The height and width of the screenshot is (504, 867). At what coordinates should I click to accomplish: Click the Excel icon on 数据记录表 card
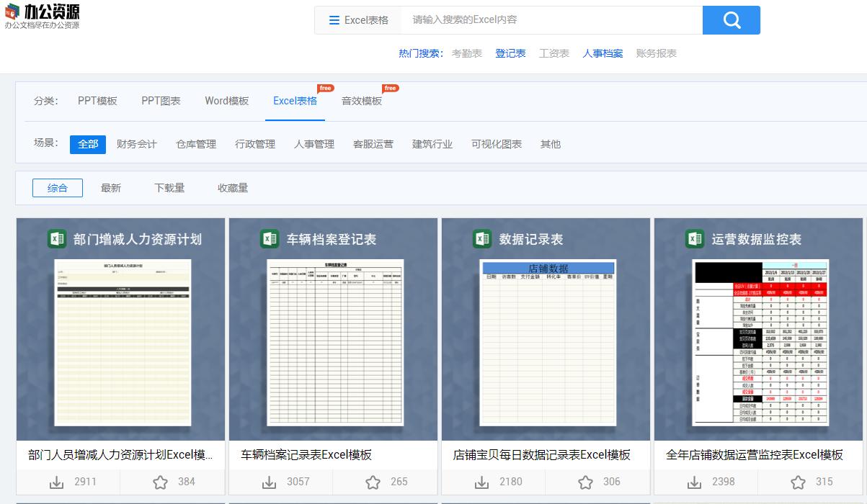(481, 239)
